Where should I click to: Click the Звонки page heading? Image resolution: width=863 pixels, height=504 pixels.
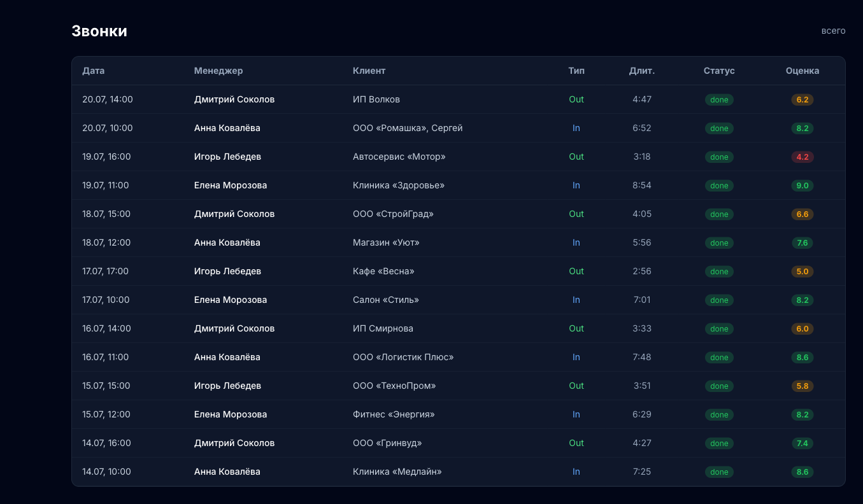99,31
